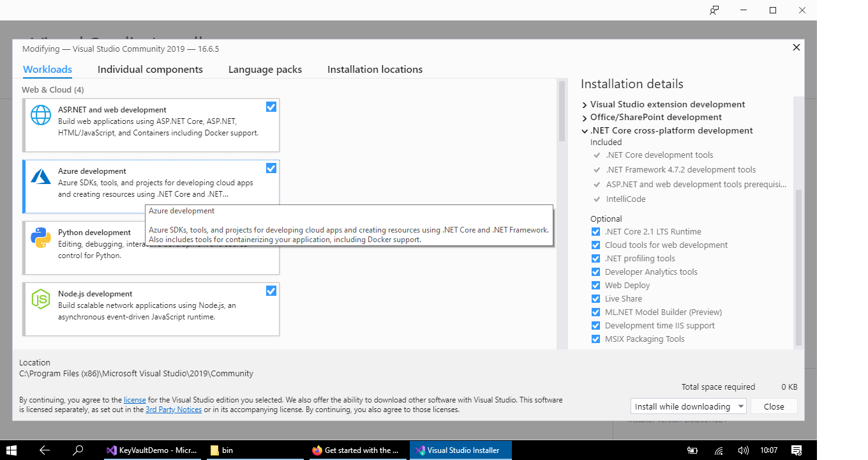The height and width of the screenshot is (460, 868).
Task: Open the bin folder taskbar item
Action: [x=256, y=450]
